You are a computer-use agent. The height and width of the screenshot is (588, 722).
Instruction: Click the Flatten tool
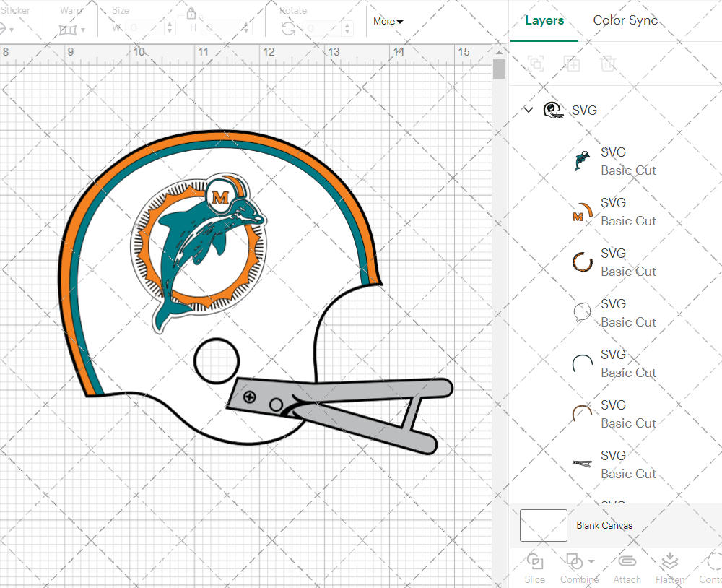coord(670,568)
